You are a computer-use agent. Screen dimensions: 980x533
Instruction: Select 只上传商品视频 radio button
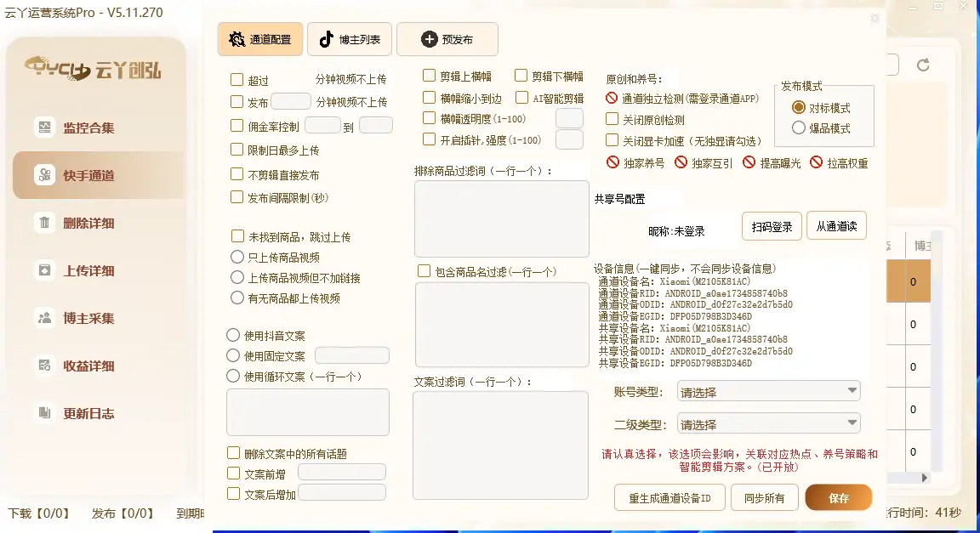pos(236,257)
